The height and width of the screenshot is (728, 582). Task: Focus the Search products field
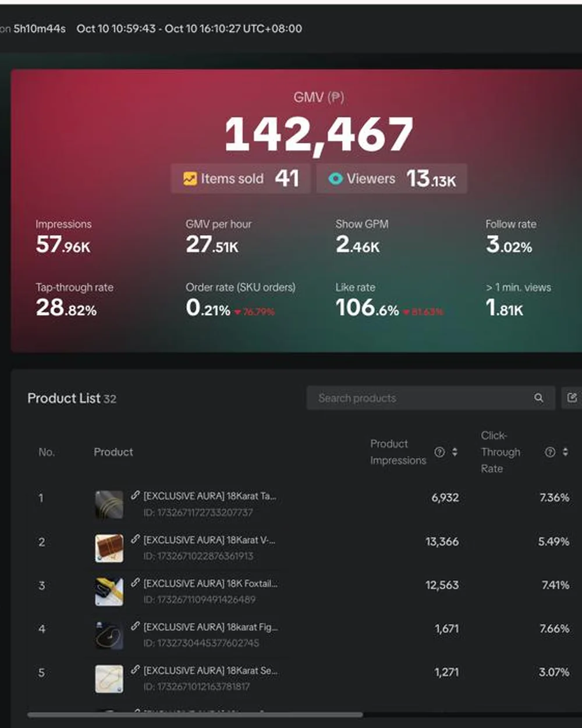(x=431, y=398)
